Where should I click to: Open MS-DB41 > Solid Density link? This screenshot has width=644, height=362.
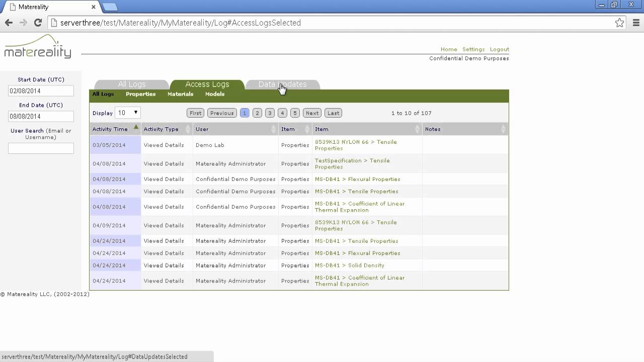pos(350,265)
